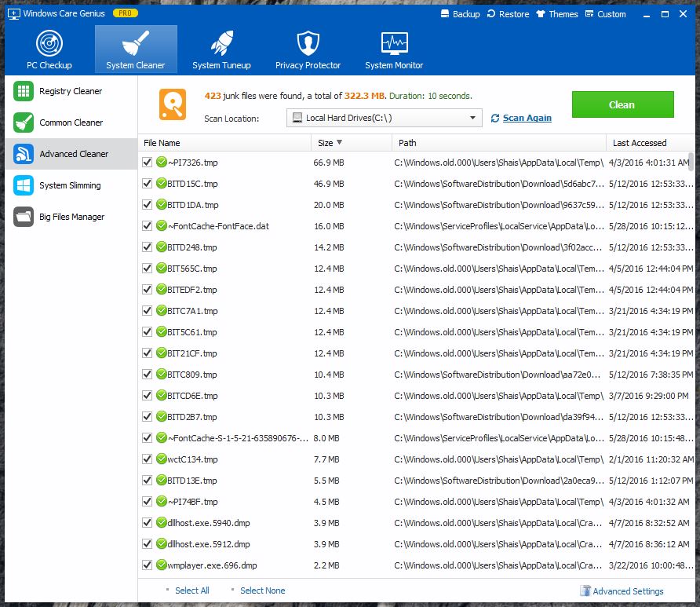Sort by Path column header
The image size is (700, 607).
click(x=499, y=143)
